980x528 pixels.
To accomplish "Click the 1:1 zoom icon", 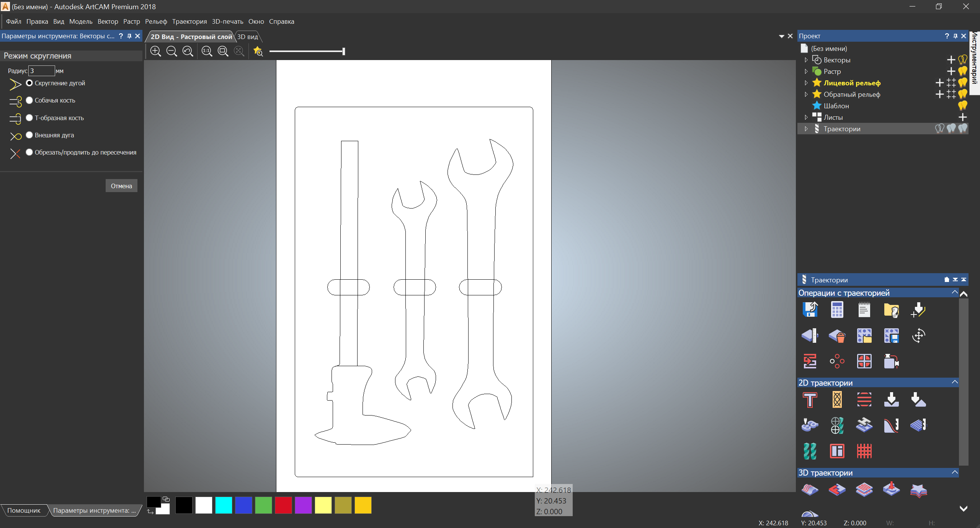I will pos(207,51).
